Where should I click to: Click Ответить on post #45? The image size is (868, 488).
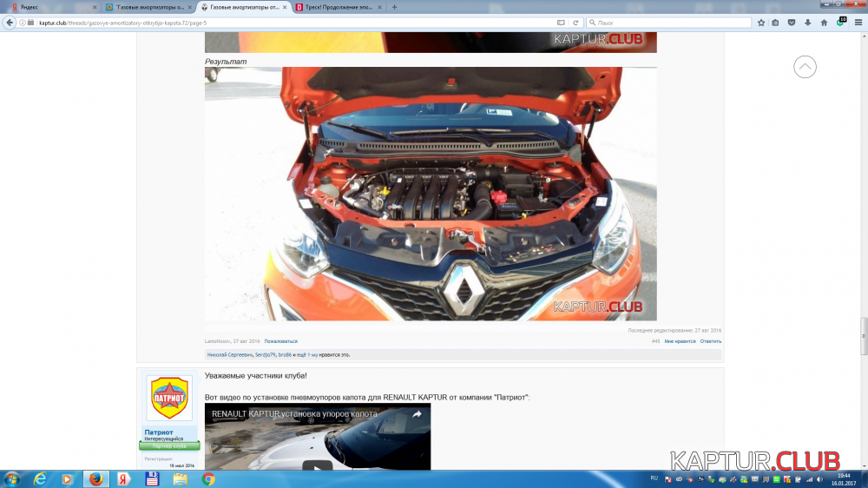point(710,341)
